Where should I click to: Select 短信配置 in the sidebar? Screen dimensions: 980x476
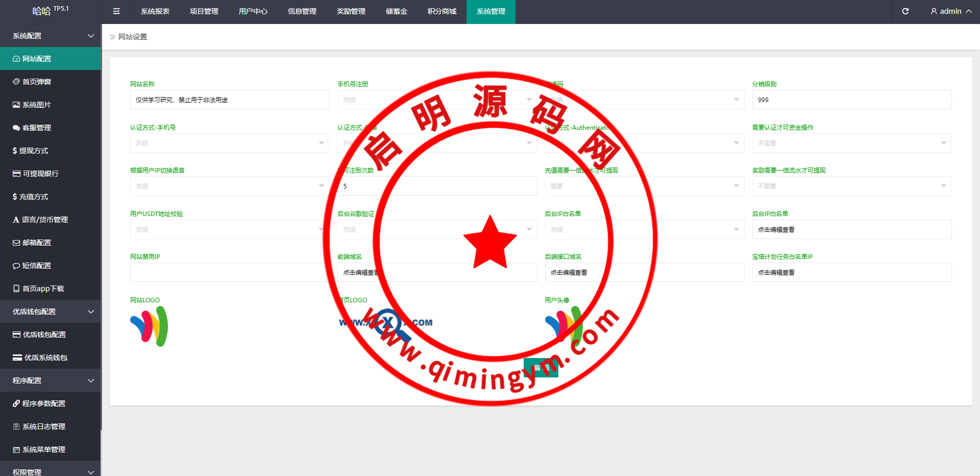pyautogui.click(x=37, y=266)
